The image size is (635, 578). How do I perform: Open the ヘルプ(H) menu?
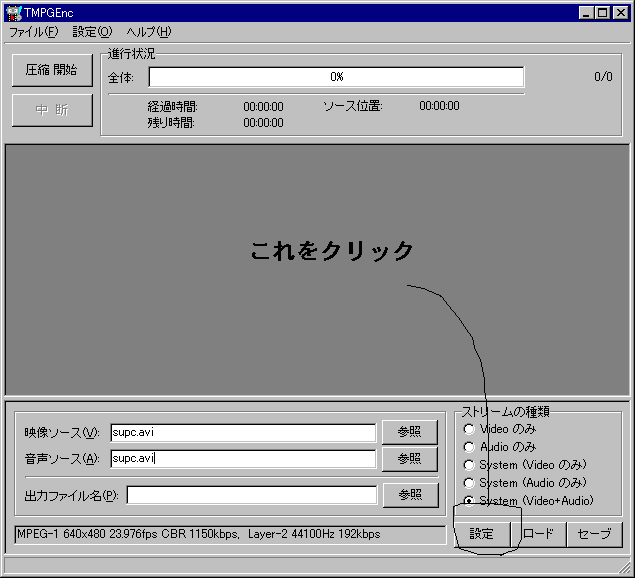point(149,32)
